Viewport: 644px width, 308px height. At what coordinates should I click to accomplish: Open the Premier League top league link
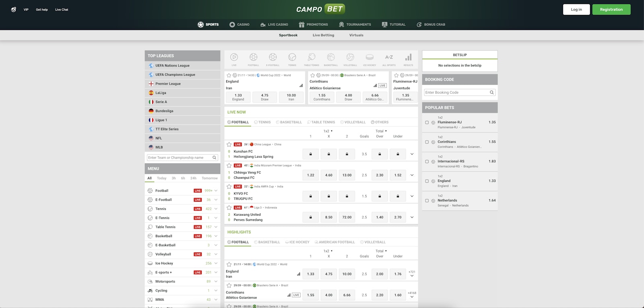click(x=168, y=84)
